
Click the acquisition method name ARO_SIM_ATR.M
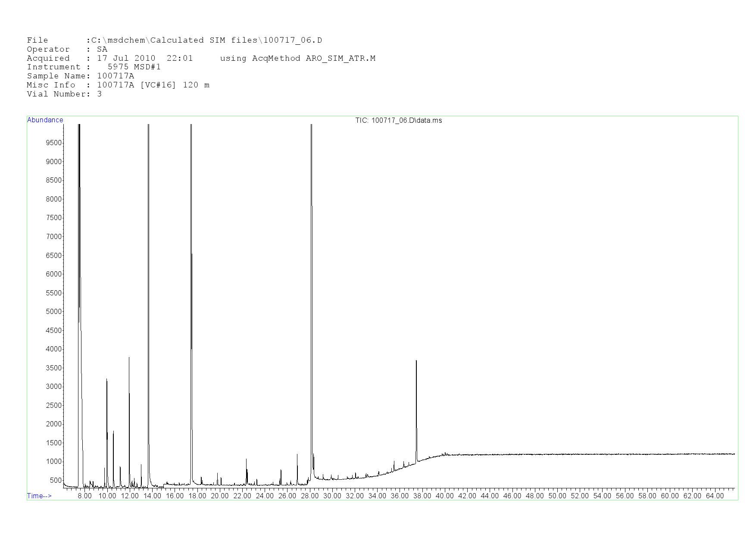[x=341, y=59]
